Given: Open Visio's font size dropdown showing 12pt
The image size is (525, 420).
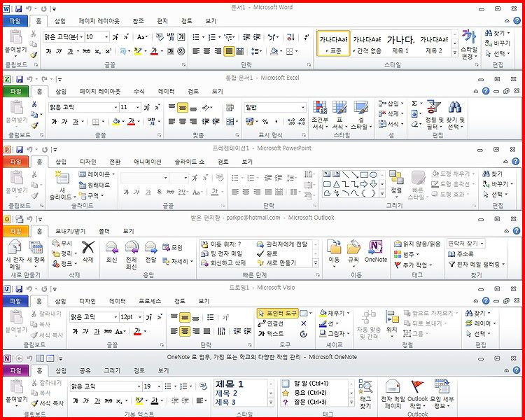Looking at the screenshot, I should pyautogui.click(x=140, y=317).
